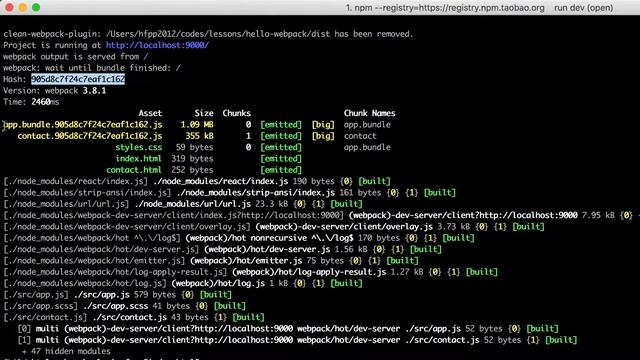This screenshot has height=360, width=640.
Task: Click the hot/log-apply-result.js module line
Action: coord(251,272)
